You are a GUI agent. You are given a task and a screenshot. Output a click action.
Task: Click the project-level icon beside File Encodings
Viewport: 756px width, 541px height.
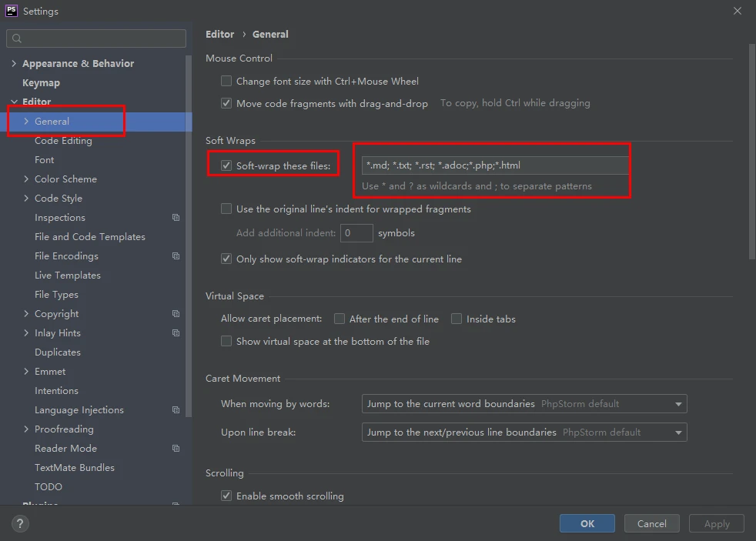(176, 256)
